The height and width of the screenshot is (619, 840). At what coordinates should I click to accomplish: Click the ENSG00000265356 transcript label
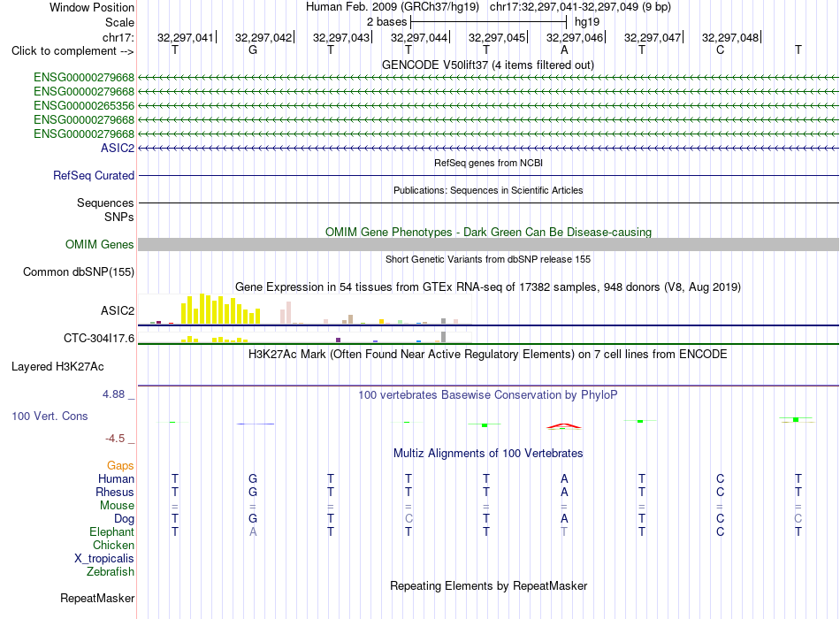pos(84,105)
